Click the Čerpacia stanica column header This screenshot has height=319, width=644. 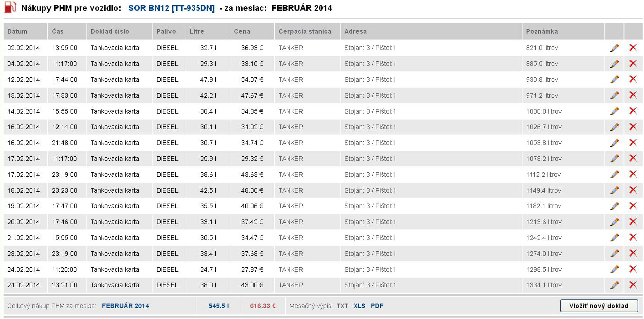click(308, 31)
